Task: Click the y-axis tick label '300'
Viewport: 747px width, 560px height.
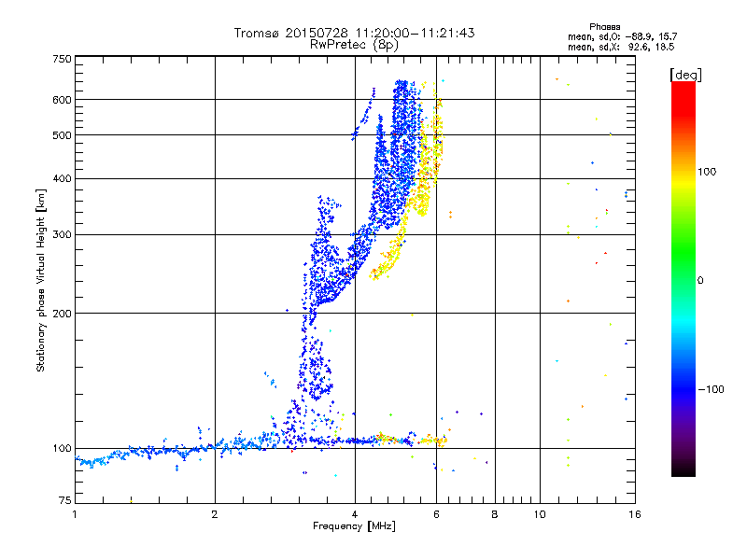Action: 62,235
